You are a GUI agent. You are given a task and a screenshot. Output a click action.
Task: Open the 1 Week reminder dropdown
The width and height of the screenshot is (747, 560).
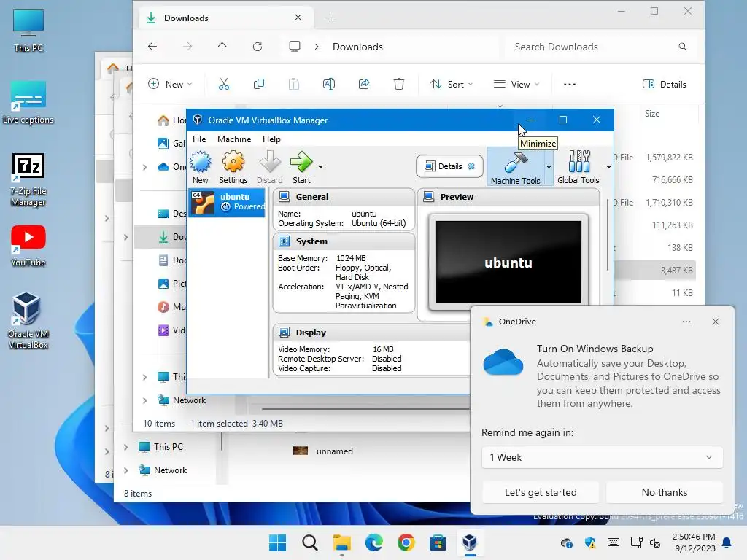point(602,457)
